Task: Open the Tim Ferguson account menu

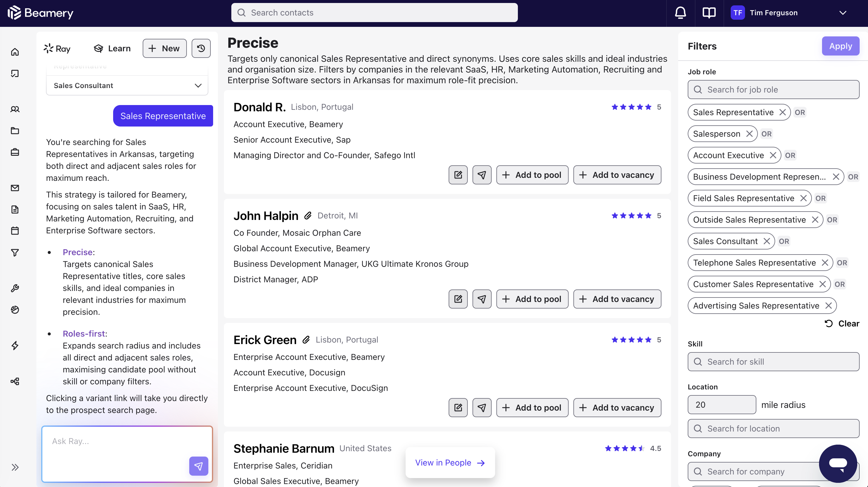Action: pyautogui.click(x=789, y=13)
